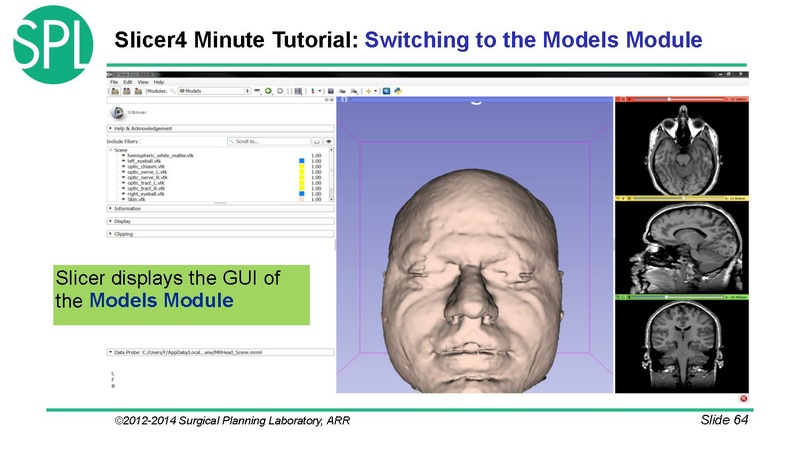Image resolution: width=800 pixels, height=450 pixels.
Task: Toggle visibility of left_eyeball.vtk
Action: 123,161
